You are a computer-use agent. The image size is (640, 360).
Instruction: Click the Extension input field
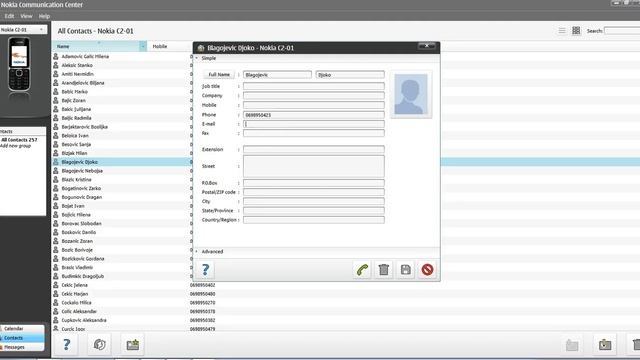[313, 149]
